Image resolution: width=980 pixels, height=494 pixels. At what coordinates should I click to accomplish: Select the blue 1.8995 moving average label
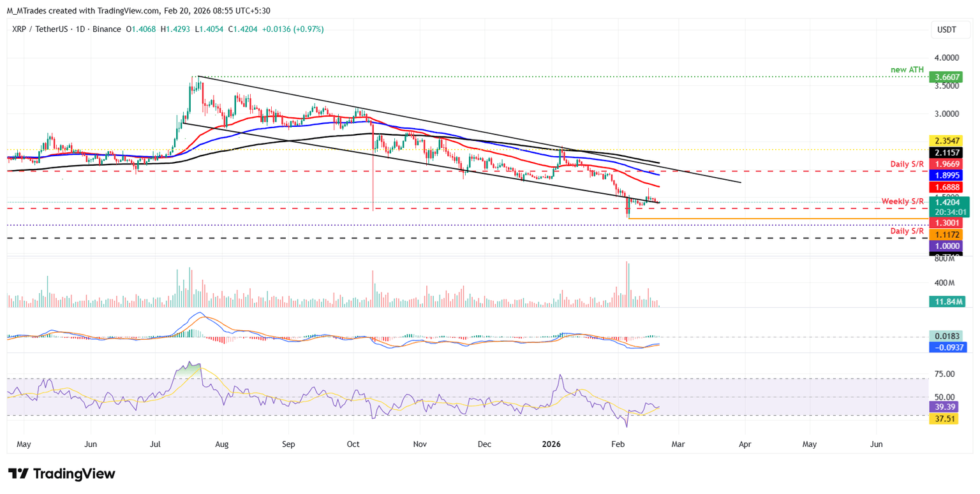pos(948,175)
